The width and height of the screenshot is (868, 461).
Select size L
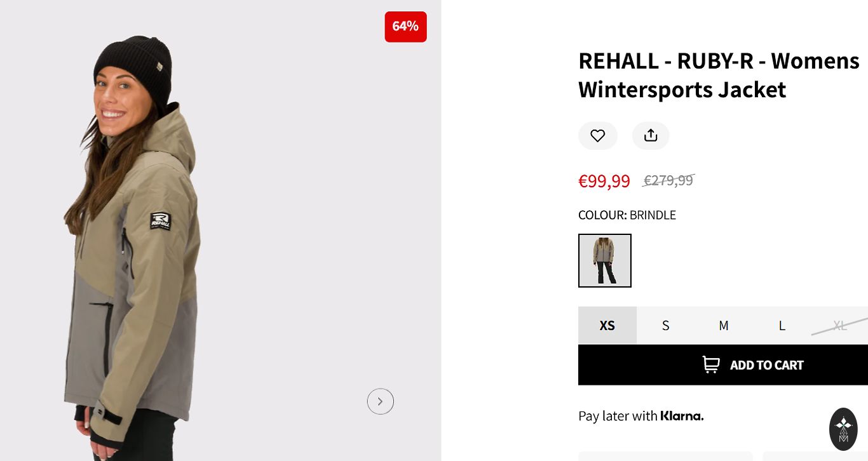tap(782, 325)
